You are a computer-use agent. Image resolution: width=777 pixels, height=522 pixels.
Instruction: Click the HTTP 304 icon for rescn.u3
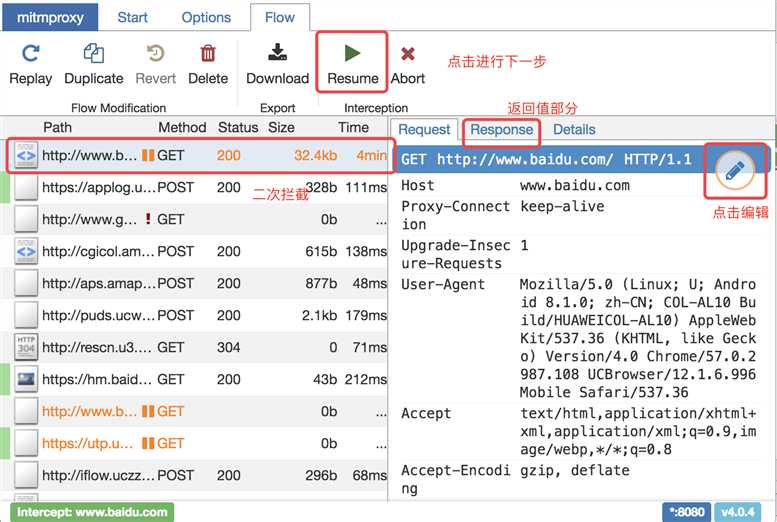pos(26,347)
